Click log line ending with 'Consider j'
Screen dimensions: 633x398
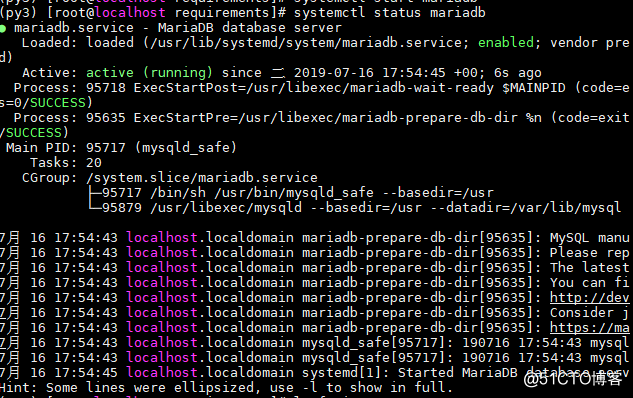(x=315, y=312)
